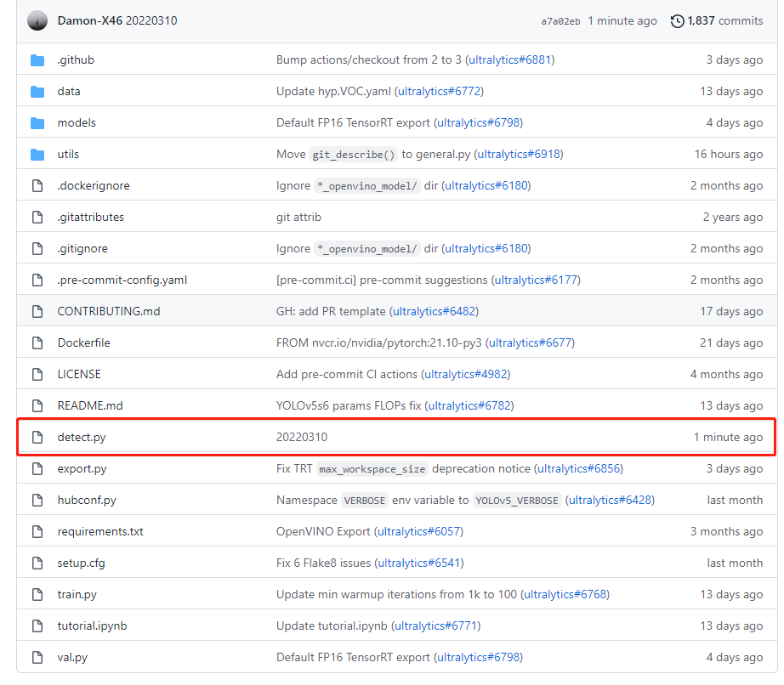This screenshot has height=685, width=784.
Task: Open the utils folder
Action: tap(69, 155)
